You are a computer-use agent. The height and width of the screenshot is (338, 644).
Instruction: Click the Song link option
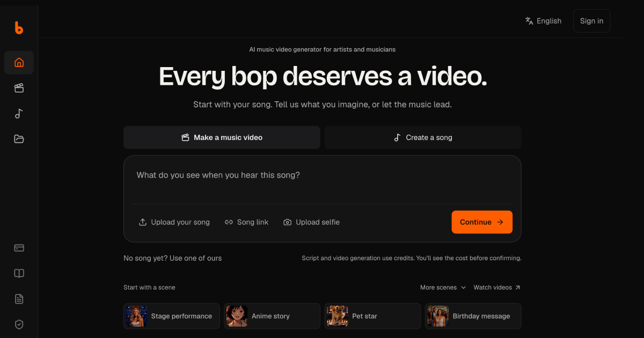(246, 222)
